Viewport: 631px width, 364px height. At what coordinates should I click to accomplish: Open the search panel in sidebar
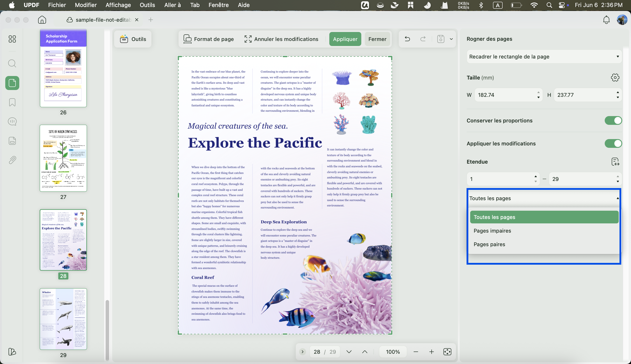(12, 63)
